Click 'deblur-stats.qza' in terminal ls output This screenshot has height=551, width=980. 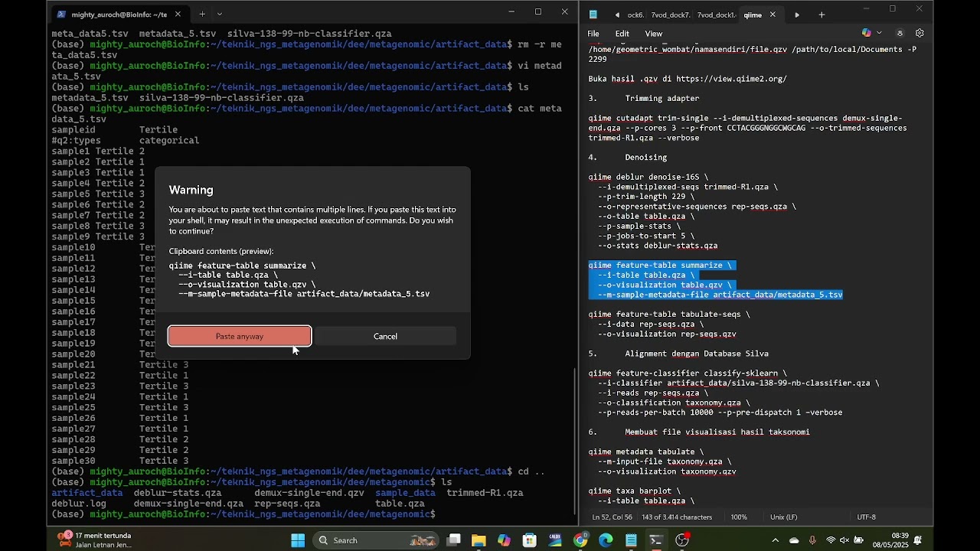click(x=178, y=493)
